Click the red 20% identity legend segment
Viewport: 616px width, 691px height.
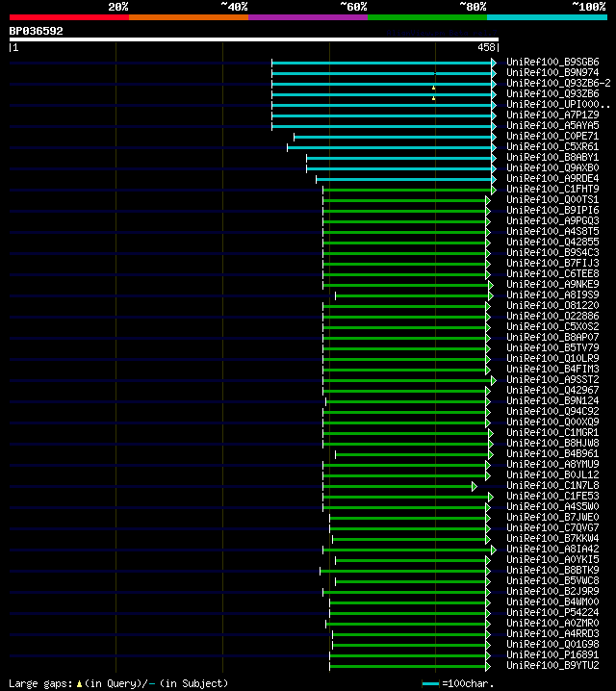coord(69,17)
